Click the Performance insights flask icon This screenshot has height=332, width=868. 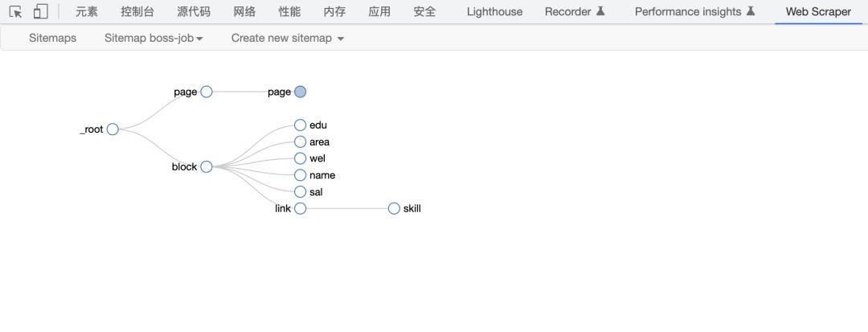coord(751,11)
